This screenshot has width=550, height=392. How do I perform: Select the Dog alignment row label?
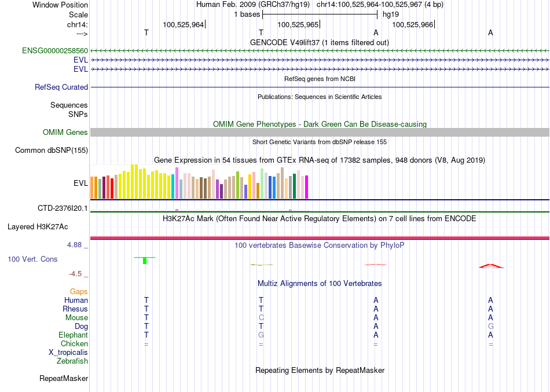tap(81, 327)
